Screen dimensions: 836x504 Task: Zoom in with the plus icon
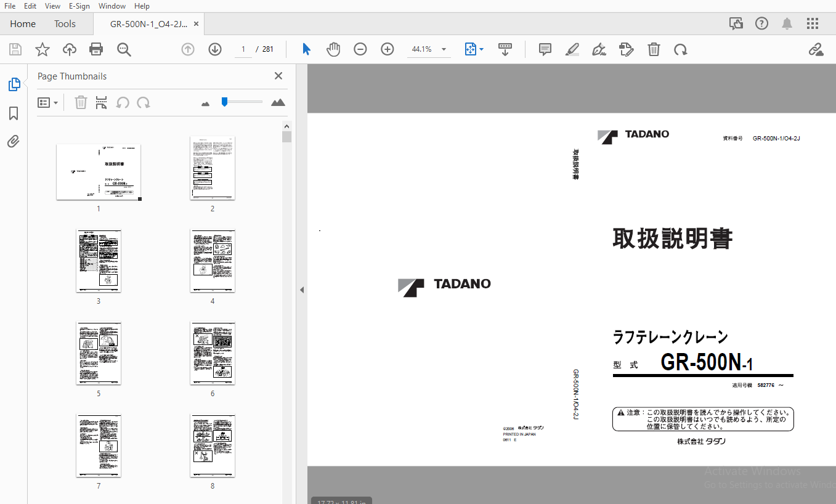point(388,49)
